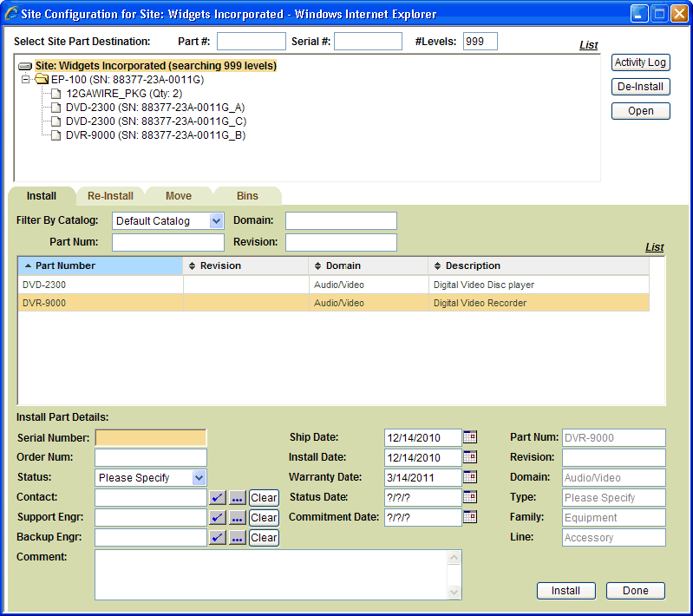
Task: Click the Serial Number input field
Action: click(151, 438)
